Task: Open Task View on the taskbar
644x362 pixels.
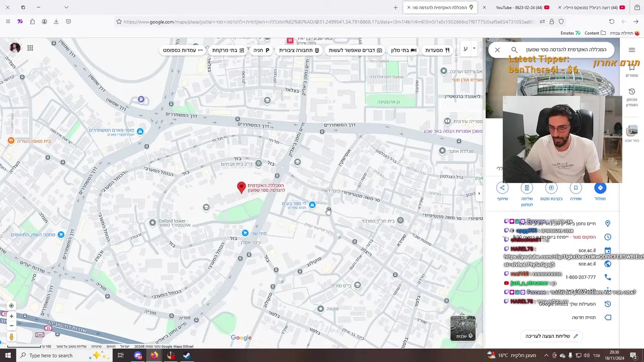Action: click(x=120, y=355)
